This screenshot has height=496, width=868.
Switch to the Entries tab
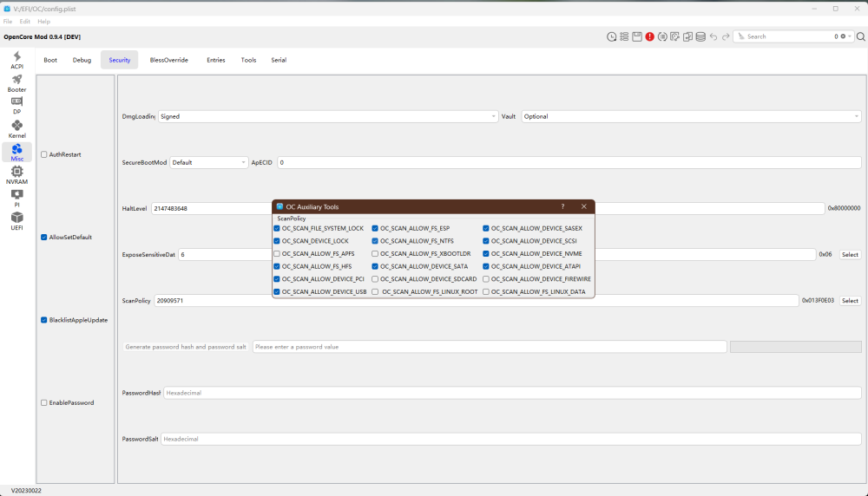(x=216, y=60)
